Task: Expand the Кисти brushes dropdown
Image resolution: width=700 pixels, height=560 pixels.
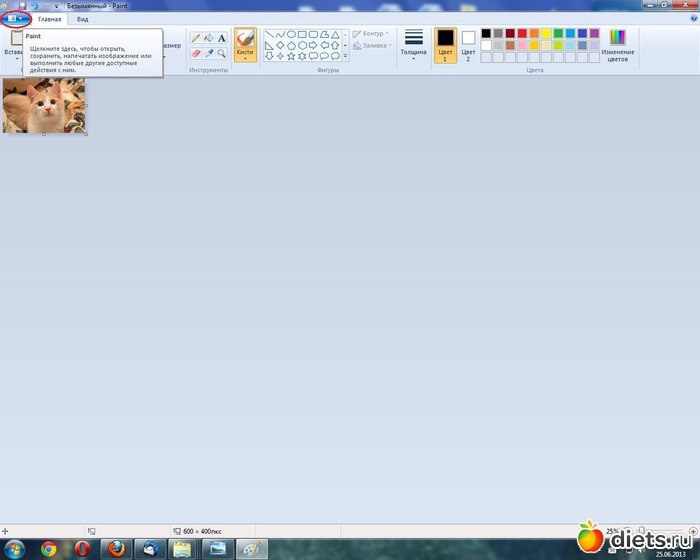Action: point(245,57)
